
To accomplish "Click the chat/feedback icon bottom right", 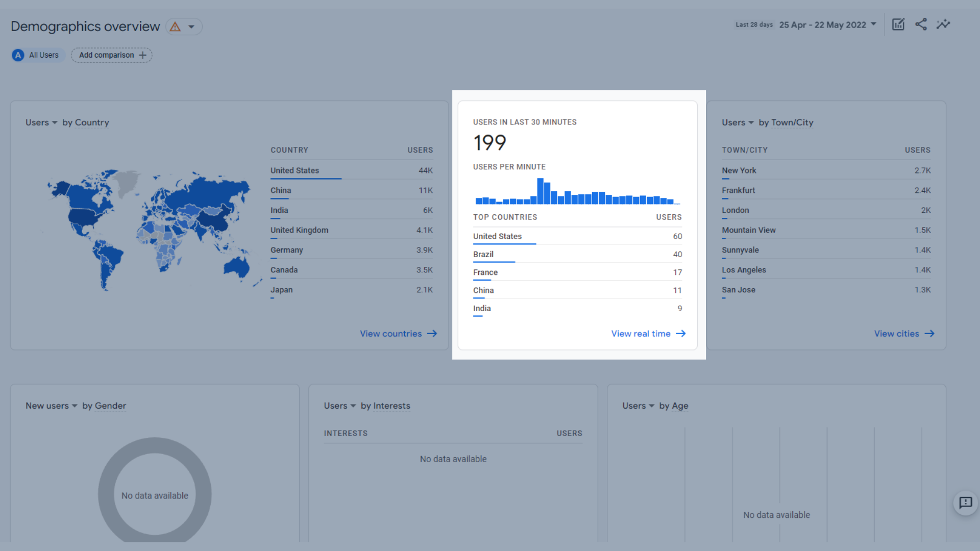I will click(966, 503).
